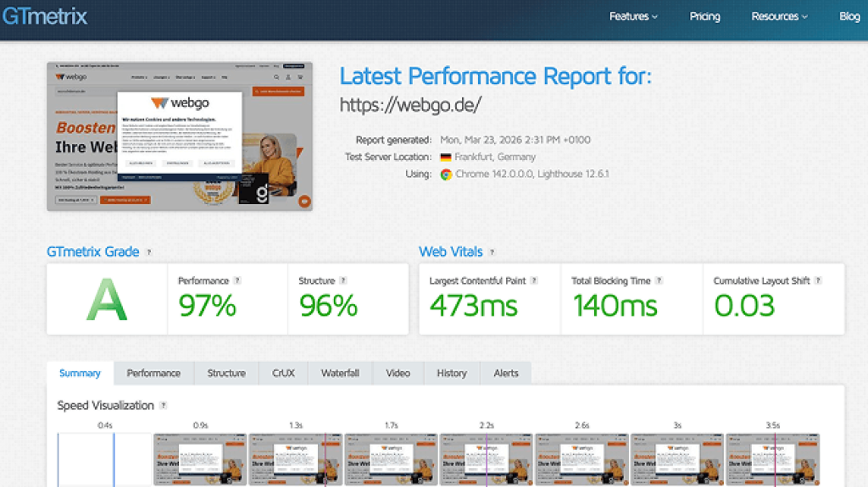The image size is (868, 487).
Task: Open the Pricing page
Action: [x=704, y=17]
